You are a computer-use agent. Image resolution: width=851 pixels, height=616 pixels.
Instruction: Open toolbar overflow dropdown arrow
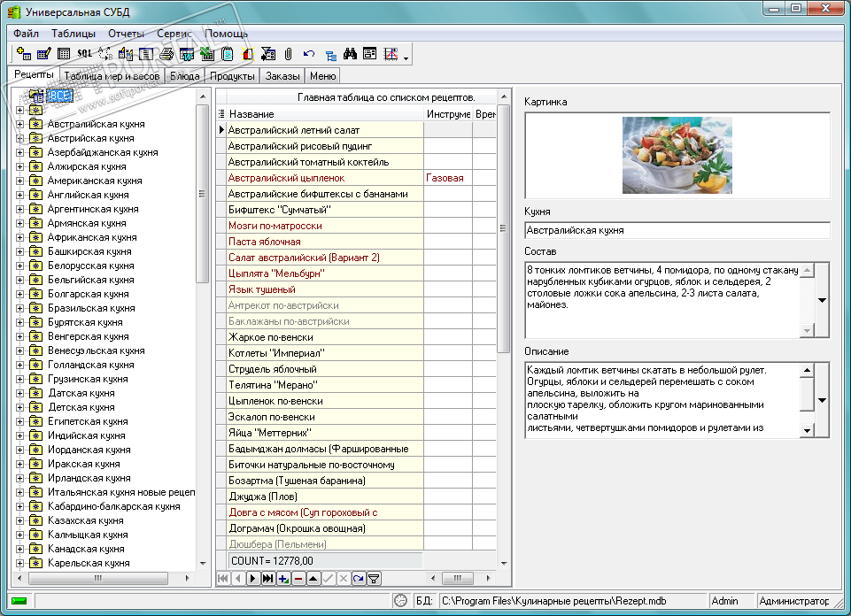(x=406, y=58)
